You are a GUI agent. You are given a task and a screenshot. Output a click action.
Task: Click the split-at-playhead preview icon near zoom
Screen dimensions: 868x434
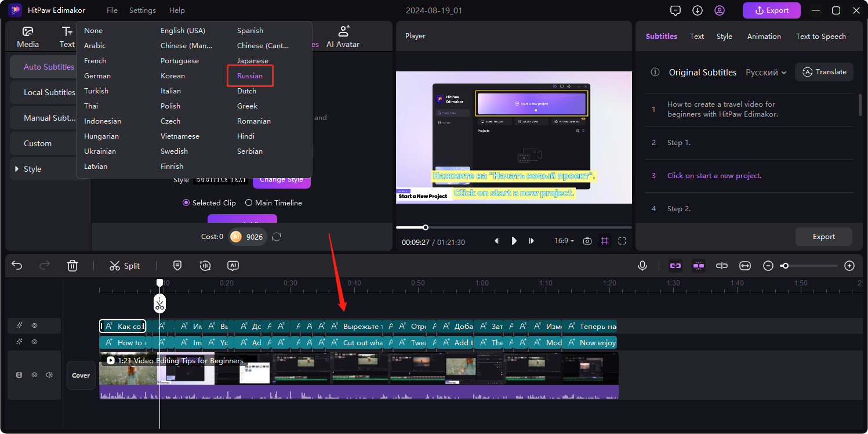(x=722, y=266)
